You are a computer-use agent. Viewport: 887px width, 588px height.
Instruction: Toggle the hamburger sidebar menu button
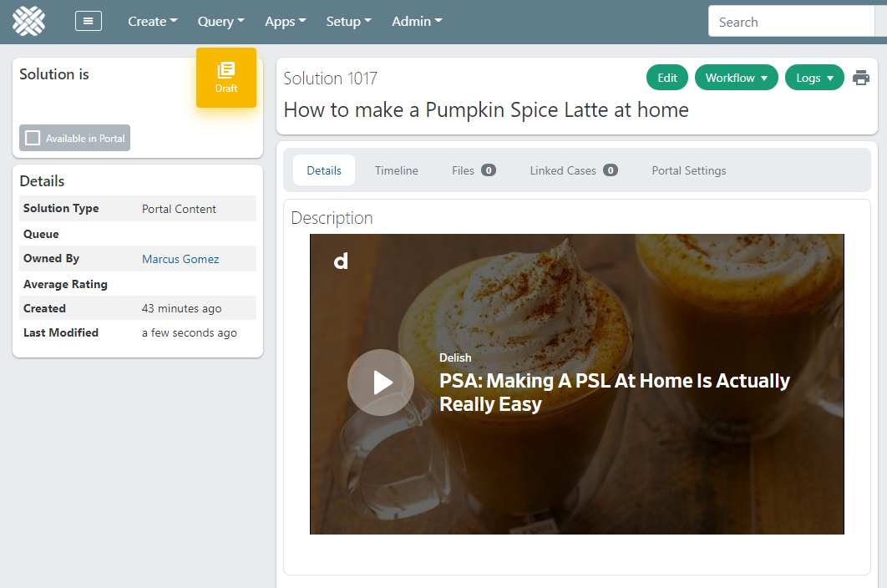(89, 22)
